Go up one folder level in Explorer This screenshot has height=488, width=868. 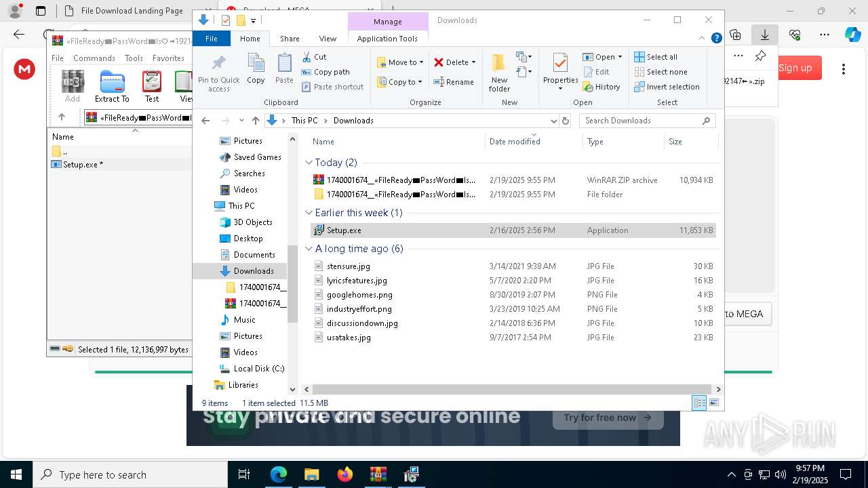click(255, 121)
